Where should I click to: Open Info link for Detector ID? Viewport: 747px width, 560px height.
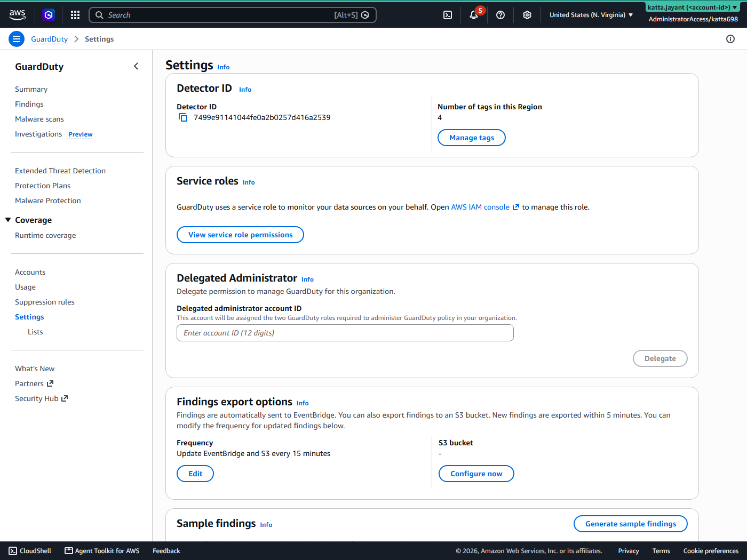click(245, 90)
